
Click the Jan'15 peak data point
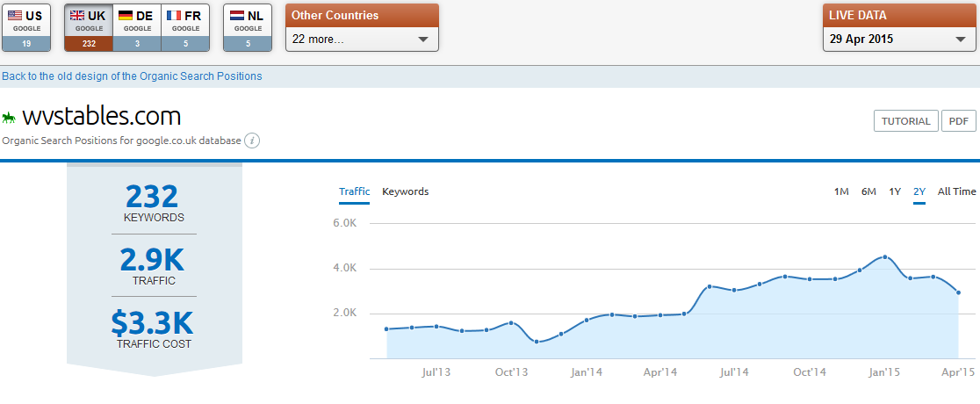[884, 257]
